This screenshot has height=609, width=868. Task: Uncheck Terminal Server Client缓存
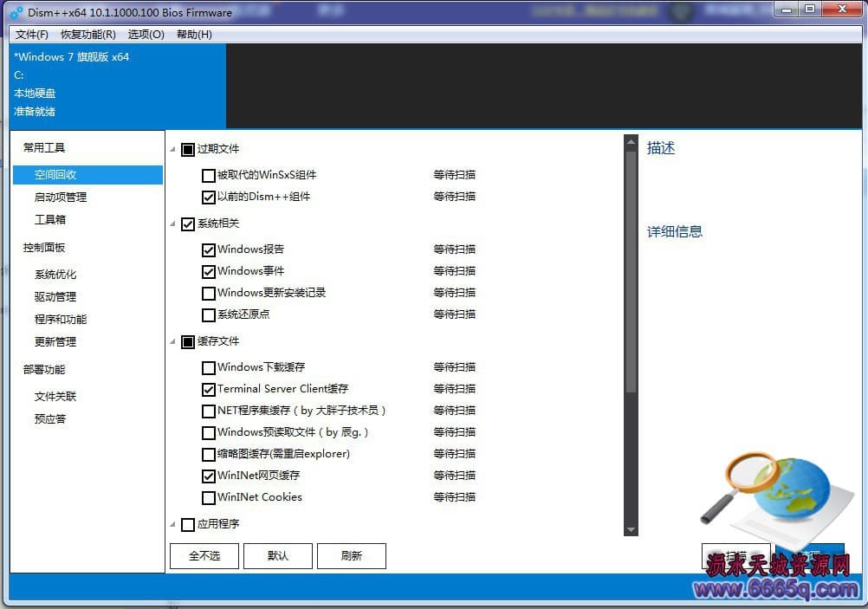pyautogui.click(x=209, y=390)
